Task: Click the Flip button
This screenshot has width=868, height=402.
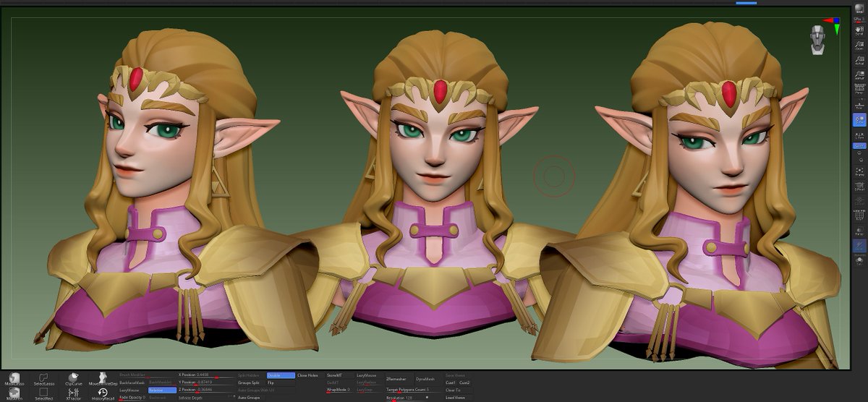Action: click(x=281, y=382)
